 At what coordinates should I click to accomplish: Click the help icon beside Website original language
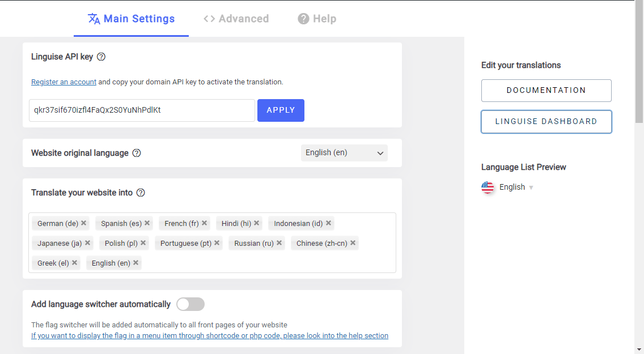[x=136, y=153]
